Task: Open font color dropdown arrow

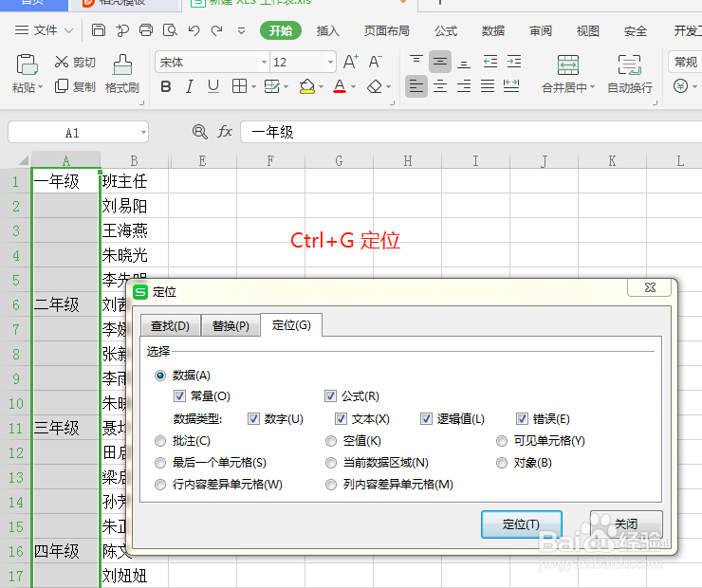Action: coord(353,87)
